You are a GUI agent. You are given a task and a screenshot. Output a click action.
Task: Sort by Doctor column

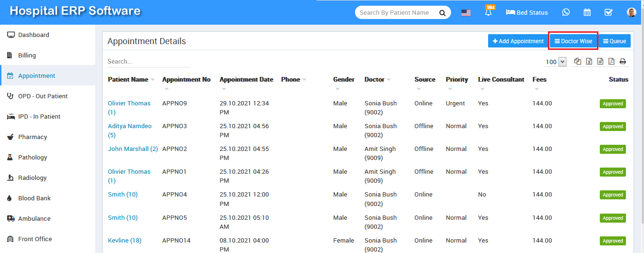[x=378, y=79]
